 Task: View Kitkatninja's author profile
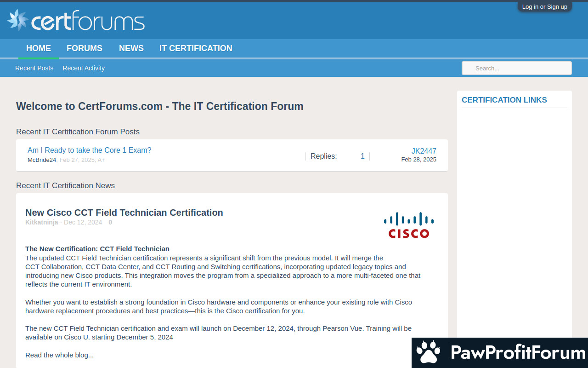tap(41, 222)
